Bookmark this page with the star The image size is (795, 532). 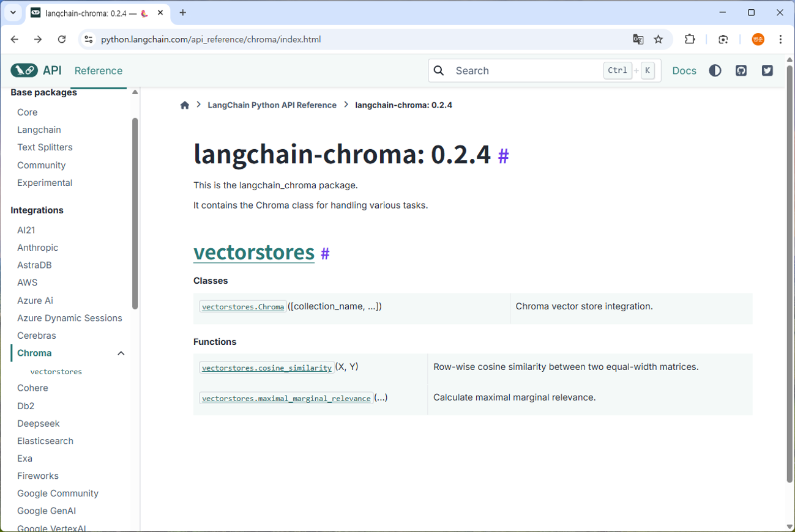[659, 39]
